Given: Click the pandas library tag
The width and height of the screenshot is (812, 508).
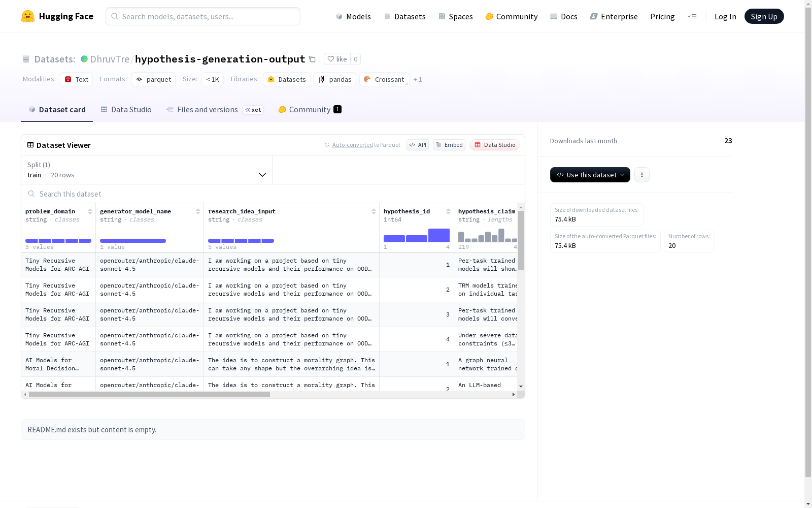Looking at the screenshot, I should pyautogui.click(x=335, y=79).
